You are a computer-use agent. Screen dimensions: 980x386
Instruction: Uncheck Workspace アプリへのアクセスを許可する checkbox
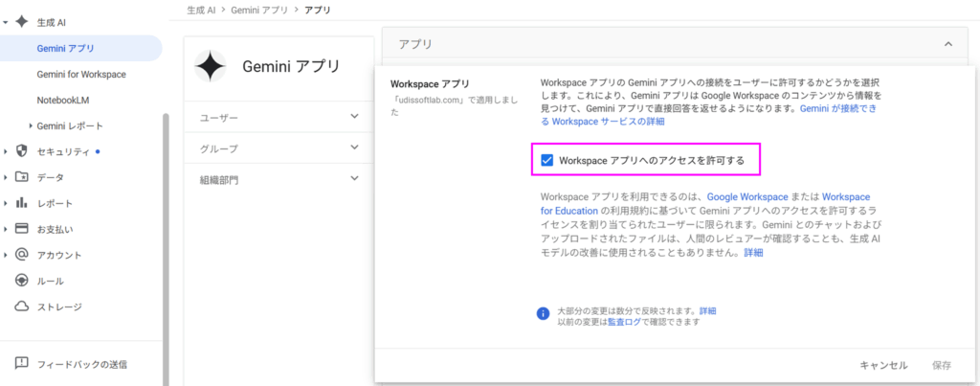pos(547,160)
